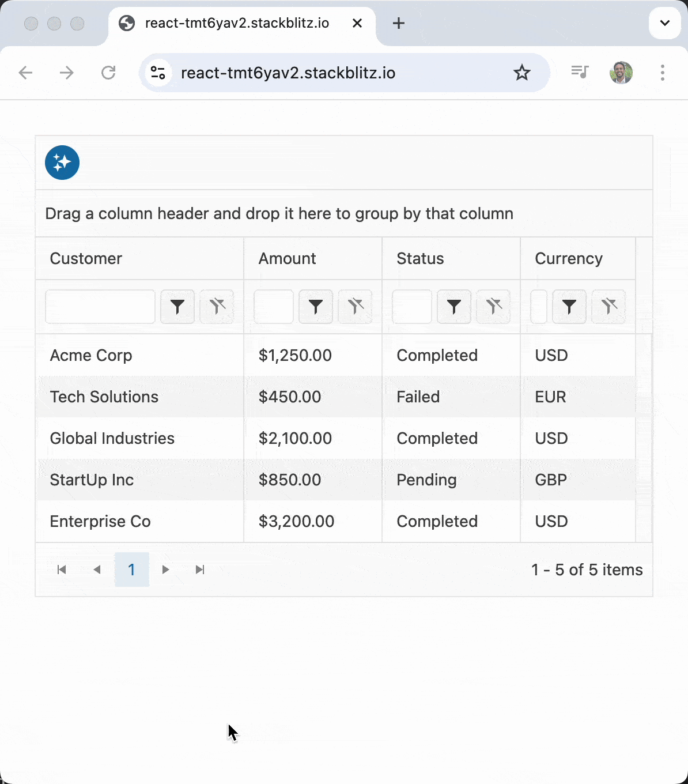Clear the Amount column filter
This screenshot has width=688, height=784.
tap(355, 307)
